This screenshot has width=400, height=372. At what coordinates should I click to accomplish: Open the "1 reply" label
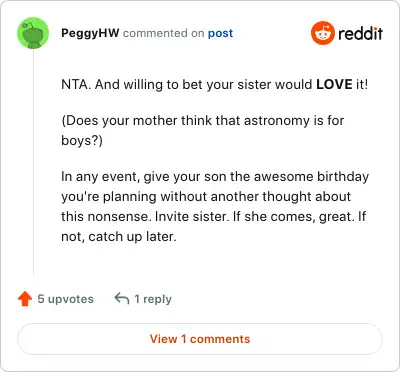153,299
